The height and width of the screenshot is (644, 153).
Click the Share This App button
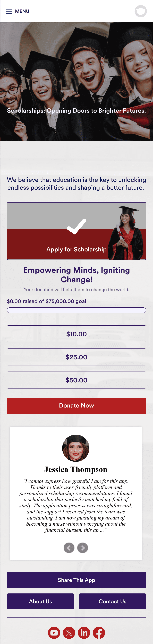76,580
